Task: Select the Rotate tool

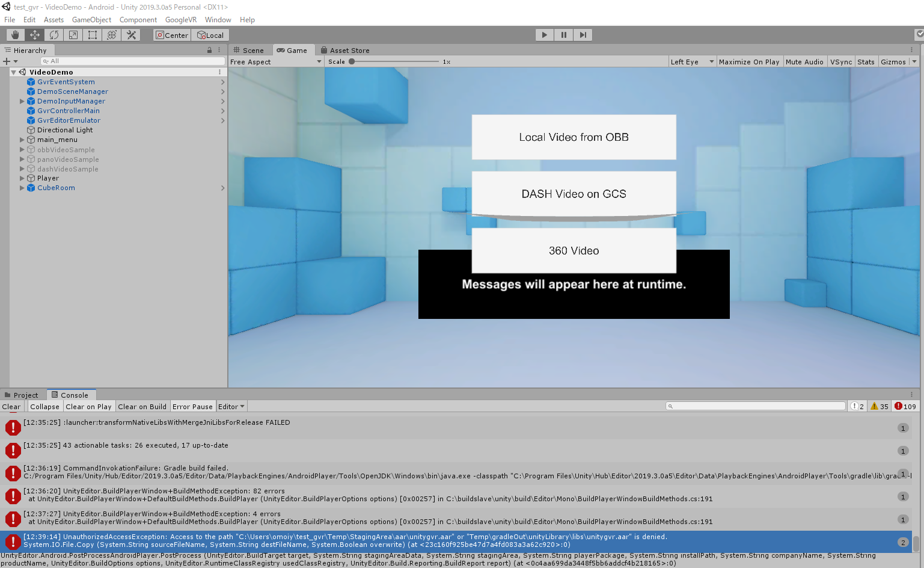Action: point(54,35)
